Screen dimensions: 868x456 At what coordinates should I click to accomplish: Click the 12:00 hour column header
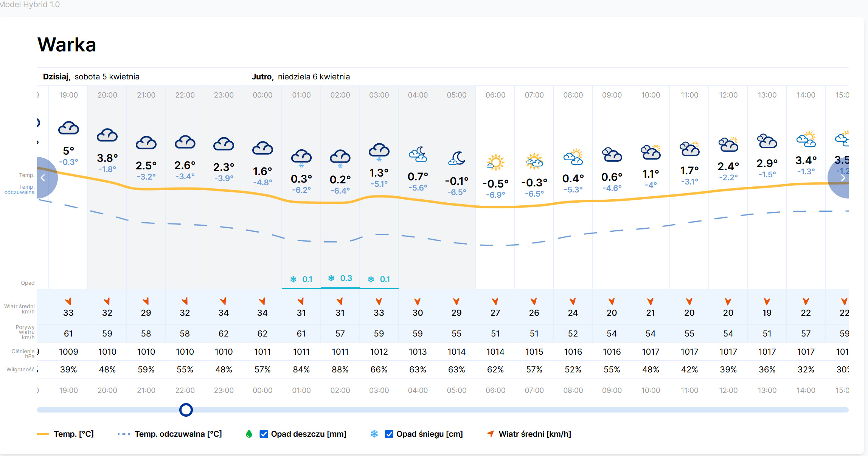(728, 95)
